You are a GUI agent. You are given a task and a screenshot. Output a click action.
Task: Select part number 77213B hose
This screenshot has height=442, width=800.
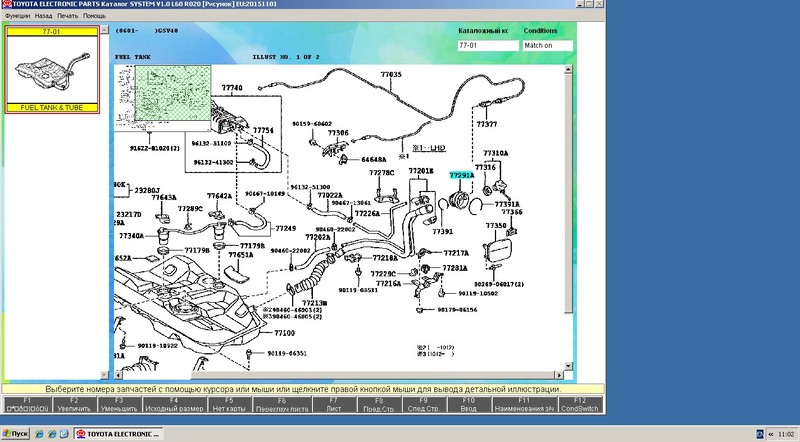314,303
